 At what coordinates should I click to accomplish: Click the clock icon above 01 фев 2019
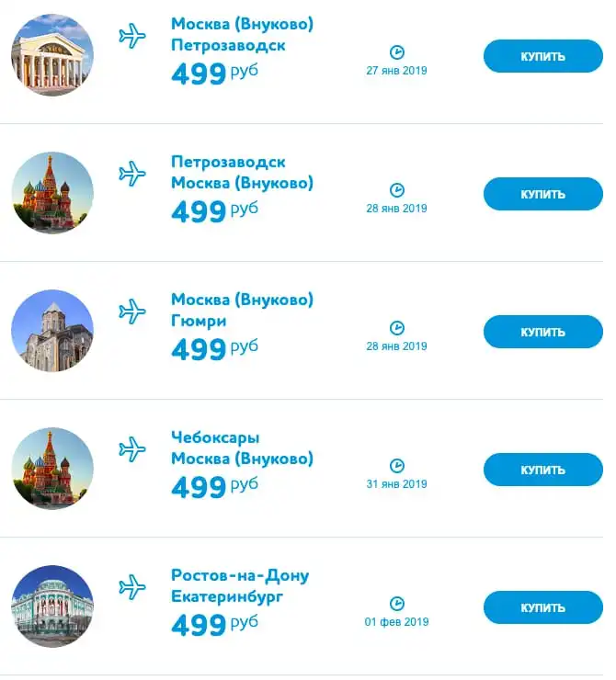tap(397, 604)
